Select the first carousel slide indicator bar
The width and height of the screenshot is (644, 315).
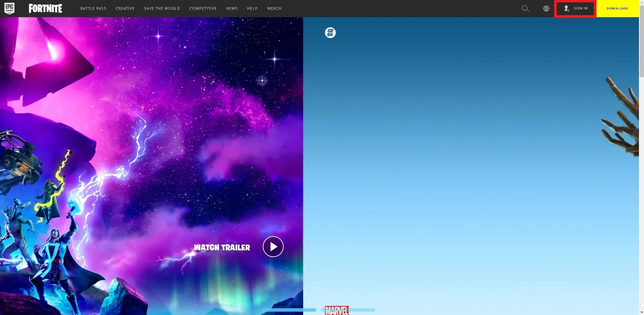[289, 310]
